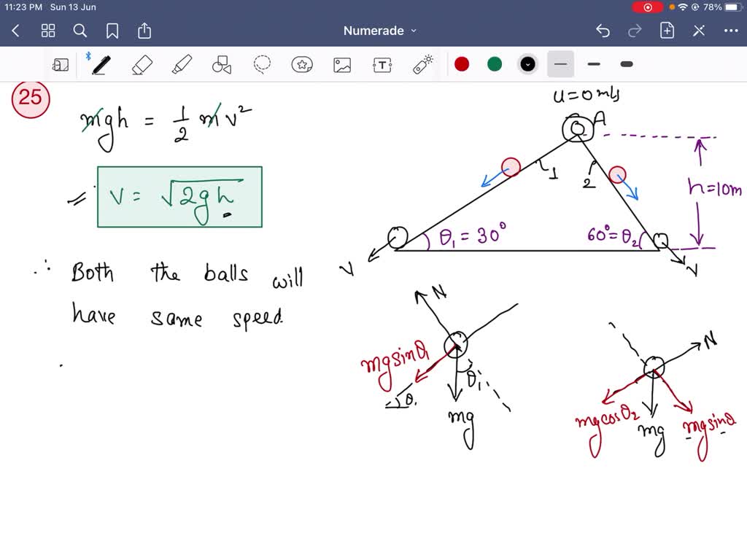Activate the laser pointer tool
Image resolution: width=747 pixels, height=560 pixels.
point(422,64)
